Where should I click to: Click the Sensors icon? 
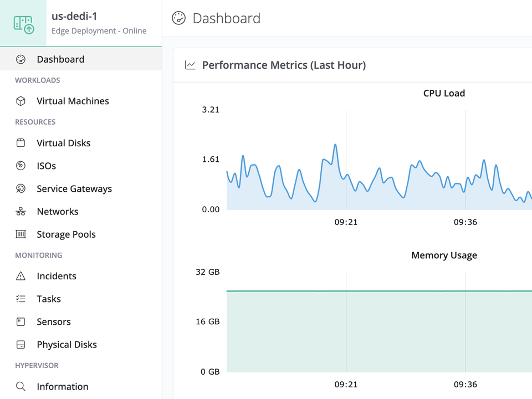click(x=21, y=321)
